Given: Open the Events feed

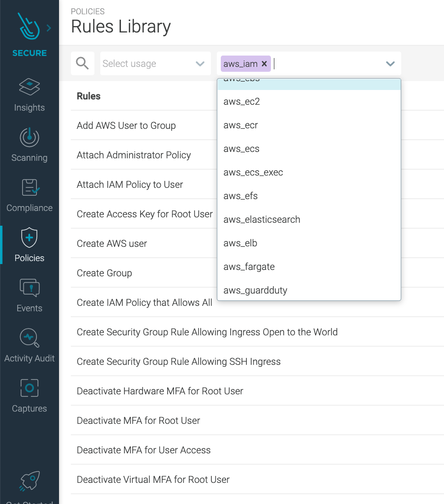Looking at the screenshot, I should (x=29, y=296).
